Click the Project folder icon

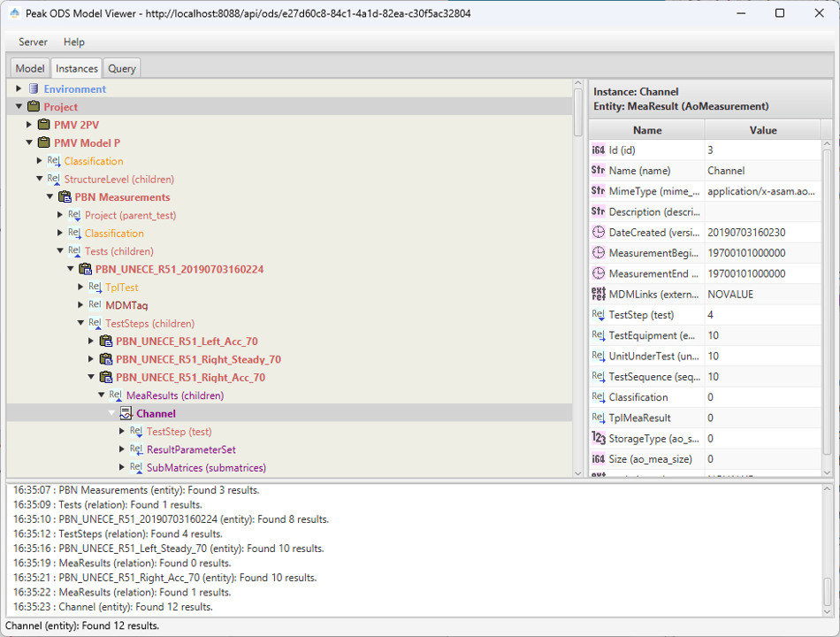click(34, 107)
